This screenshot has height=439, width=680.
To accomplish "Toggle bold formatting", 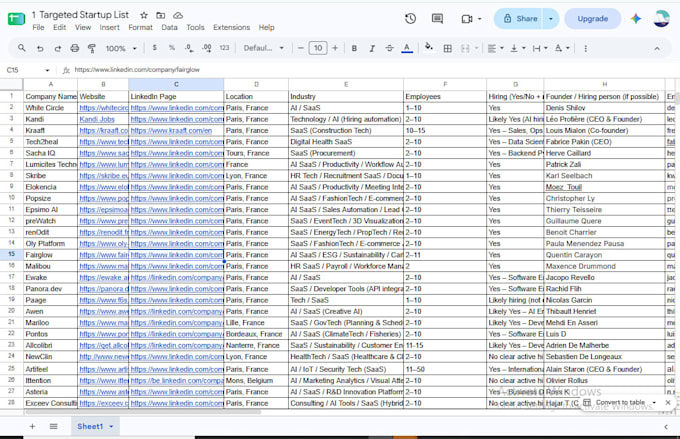I will (354, 48).
